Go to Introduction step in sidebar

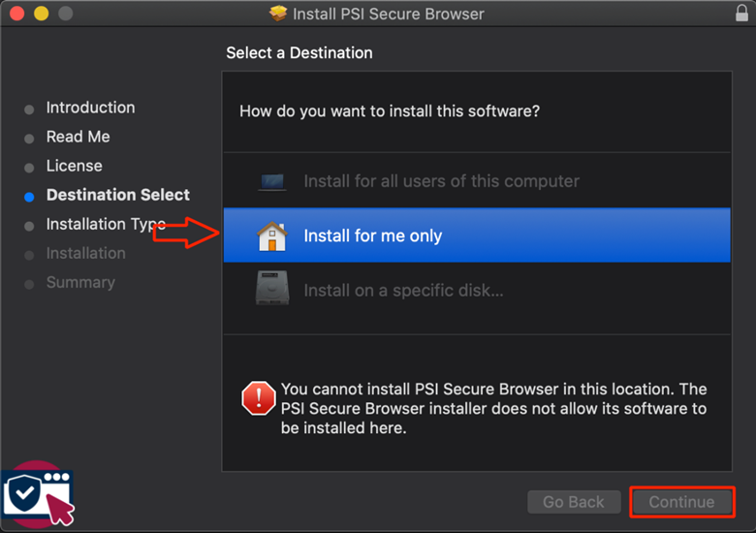coord(91,108)
